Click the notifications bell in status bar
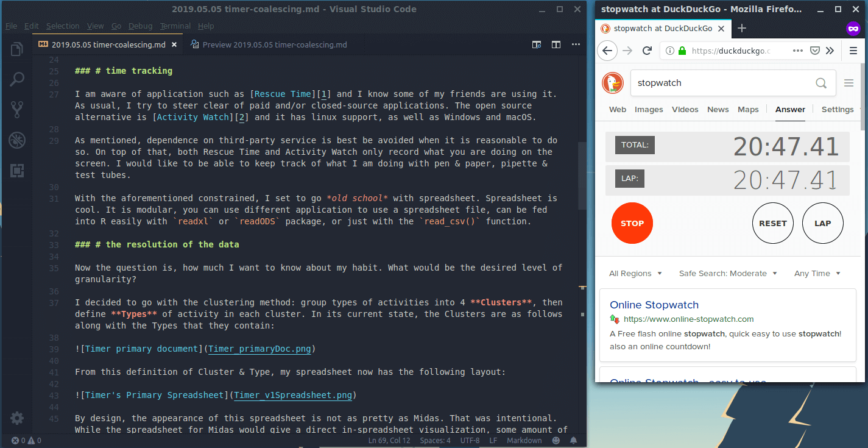Image resolution: width=868 pixels, height=448 pixels. [x=573, y=440]
